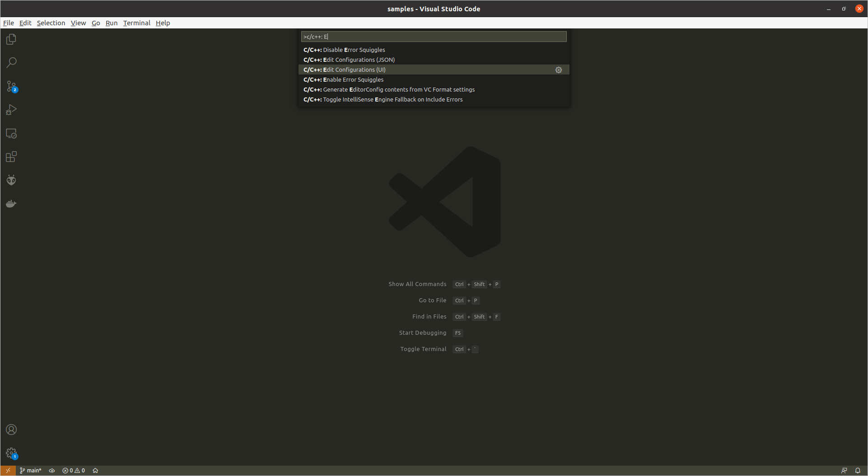Open the Edit menu
The image size is (868, 476).
pyautogui.click(x=25, y=23)
